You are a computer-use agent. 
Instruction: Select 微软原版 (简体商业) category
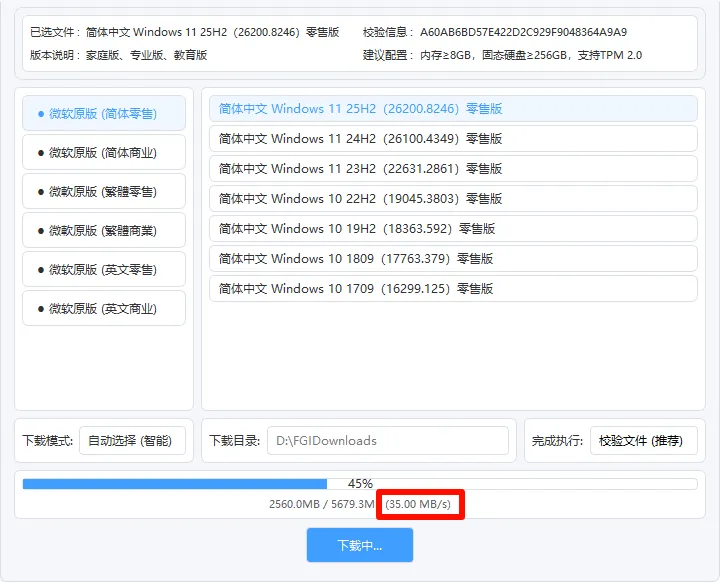(x=104, y=152)
